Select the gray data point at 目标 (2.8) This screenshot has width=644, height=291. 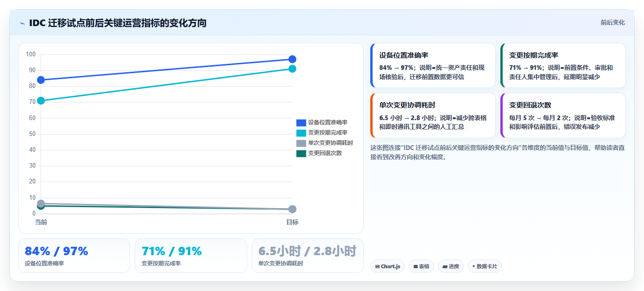point(292,210)
